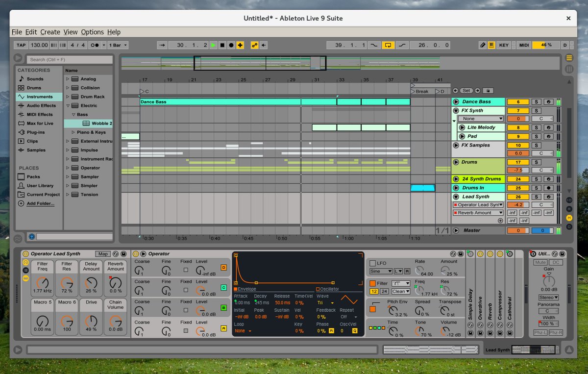Click the Add Folder link
588x374 pixels.
40,203
